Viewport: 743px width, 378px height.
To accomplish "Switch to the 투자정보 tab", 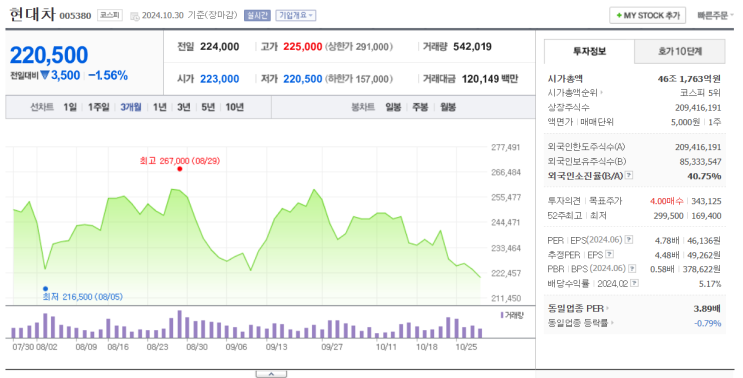I will pyautogui.click(x=589, y=51).
